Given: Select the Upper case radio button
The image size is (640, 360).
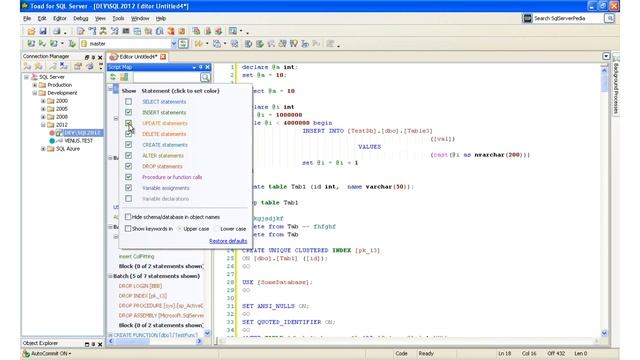Looking at the screenshot, I should (x=180, y=229).
